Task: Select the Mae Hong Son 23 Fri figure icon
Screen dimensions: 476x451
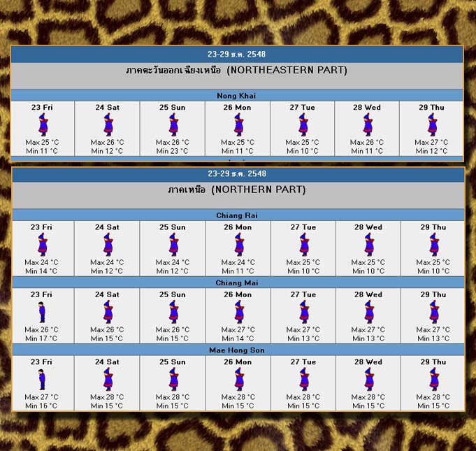Action: pos(42,379)
